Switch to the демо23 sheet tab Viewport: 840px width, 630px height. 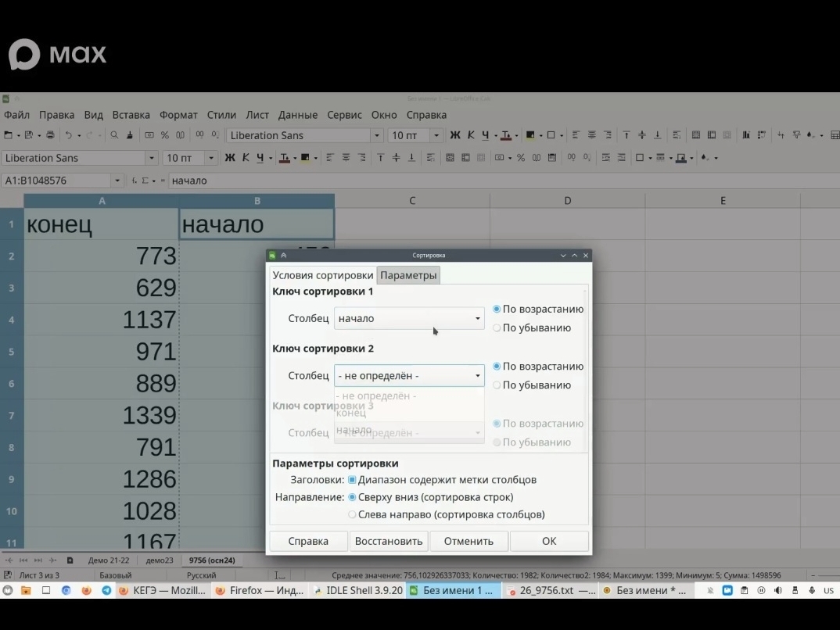[x=160, y=560]
